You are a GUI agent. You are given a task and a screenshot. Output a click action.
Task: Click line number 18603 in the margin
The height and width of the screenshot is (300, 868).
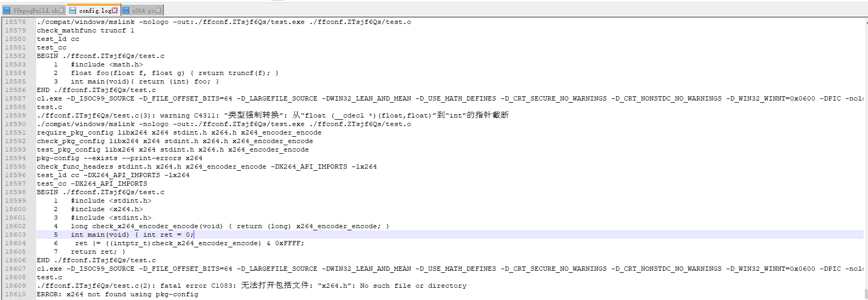(15, 235)
